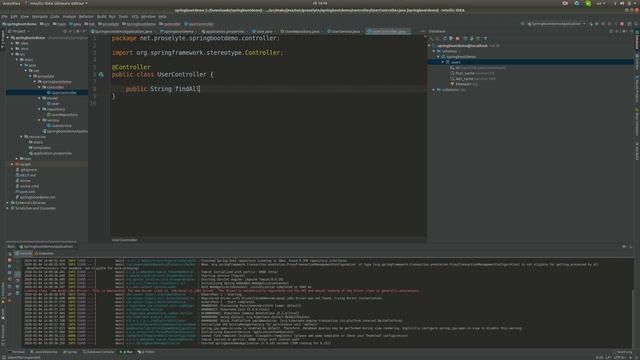Open the Edit menu
This screenshot has width=640, height=360.
coord(14,17)
